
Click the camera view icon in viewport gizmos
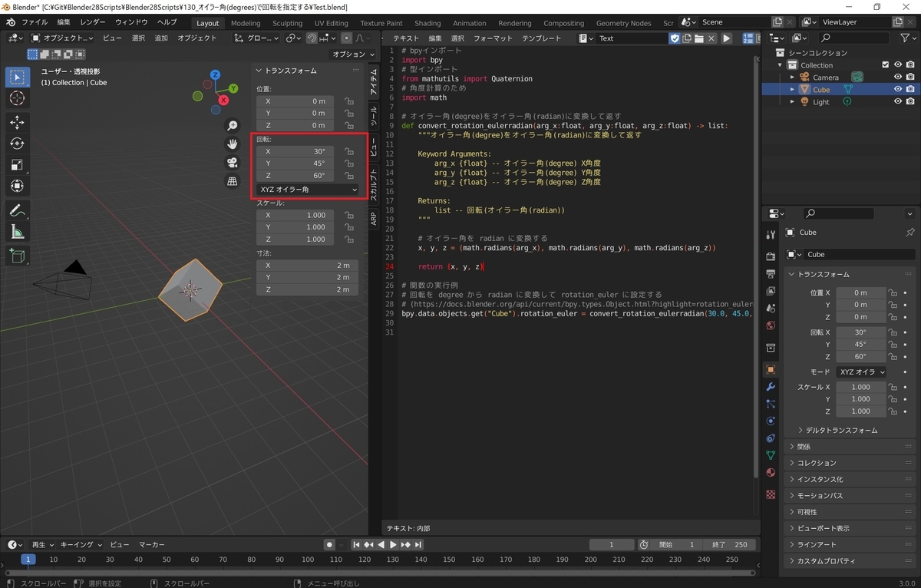click(232, 160)
